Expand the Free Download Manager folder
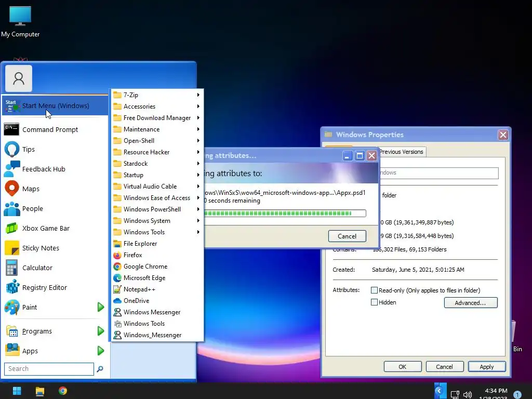The height and width of the screenshot is (399, 532). click(x=157, y=118)
